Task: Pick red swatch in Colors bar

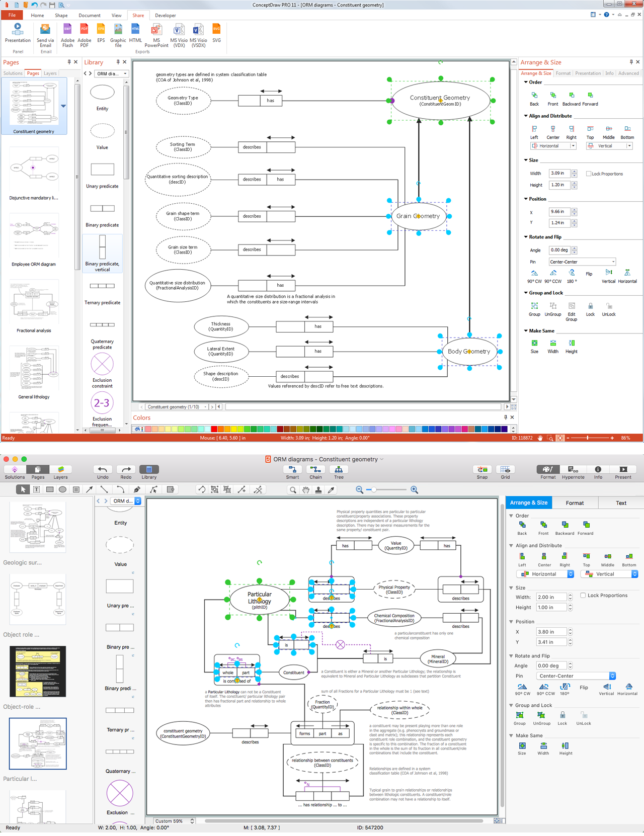Action: 214,429
